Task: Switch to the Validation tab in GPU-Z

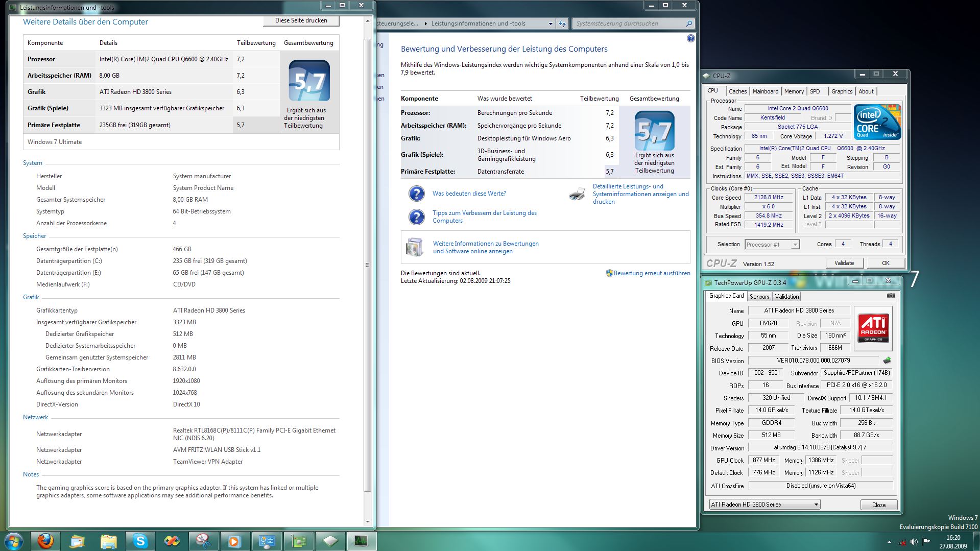Action: click(x=786, y=297)
